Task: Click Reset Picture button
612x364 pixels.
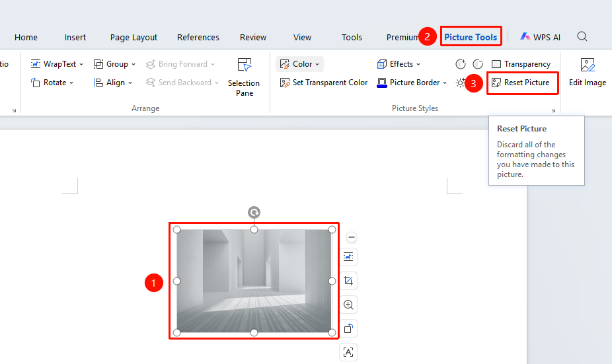Action: (521, 83)
